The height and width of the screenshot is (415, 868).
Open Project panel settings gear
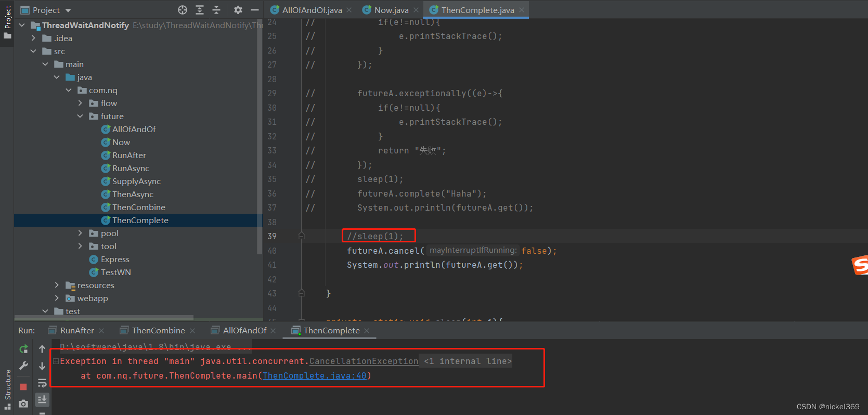(x=238, y=10)
